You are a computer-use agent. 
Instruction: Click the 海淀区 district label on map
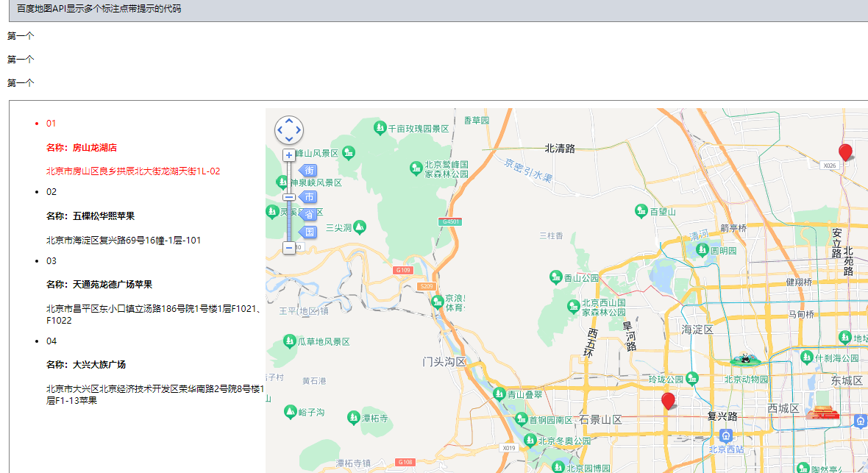pyautogui.click(x=697, y=330)
